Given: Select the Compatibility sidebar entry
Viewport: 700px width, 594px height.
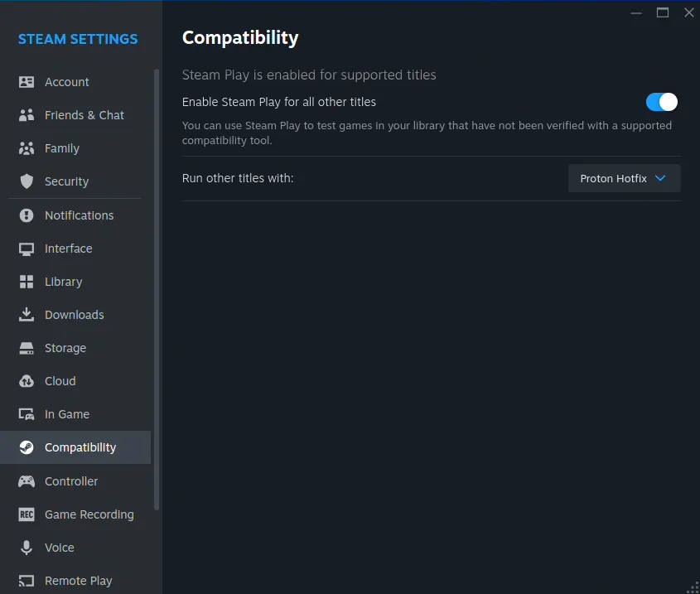Looking at the screenshot, I should (x=75, y=447).
